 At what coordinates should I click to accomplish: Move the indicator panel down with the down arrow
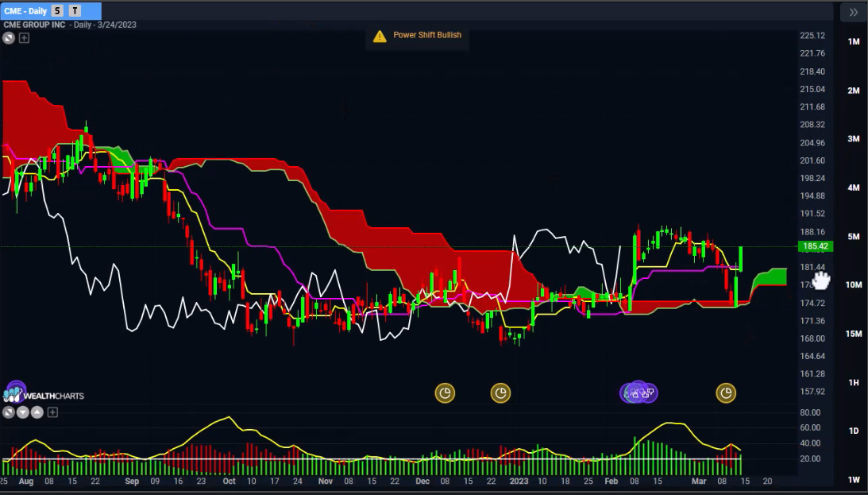23,412
